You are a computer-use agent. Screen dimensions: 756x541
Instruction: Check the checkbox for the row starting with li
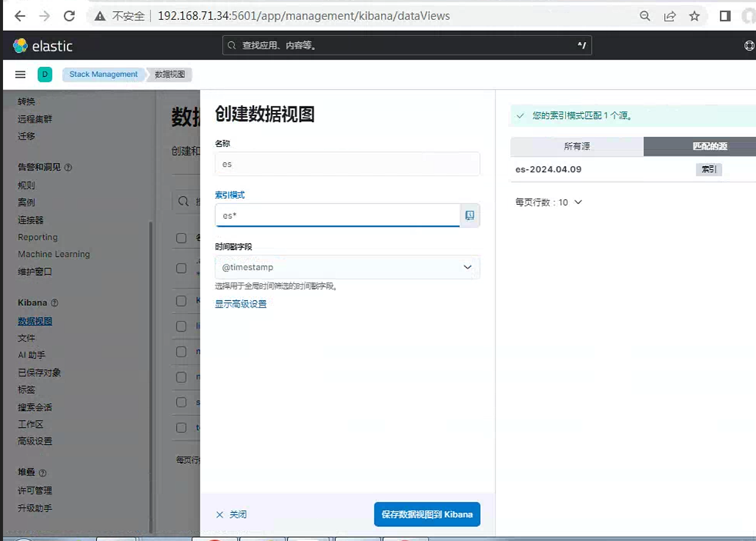tap(181, 326)
